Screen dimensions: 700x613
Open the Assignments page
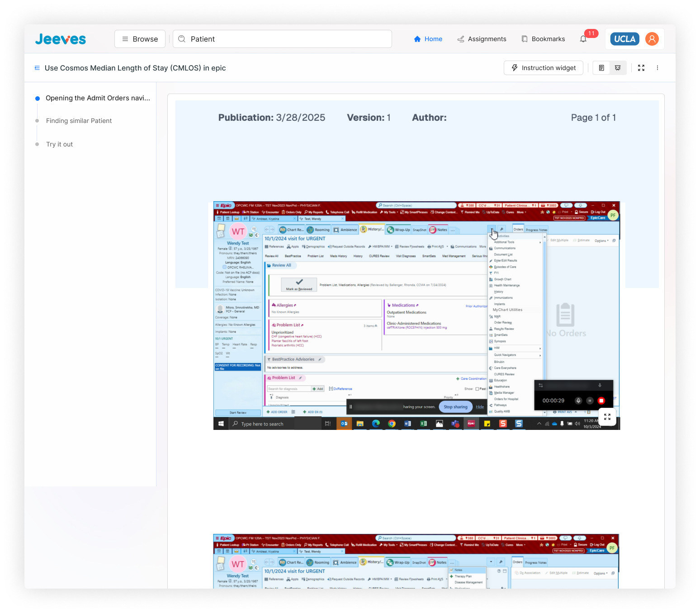(x=482, y=39)
